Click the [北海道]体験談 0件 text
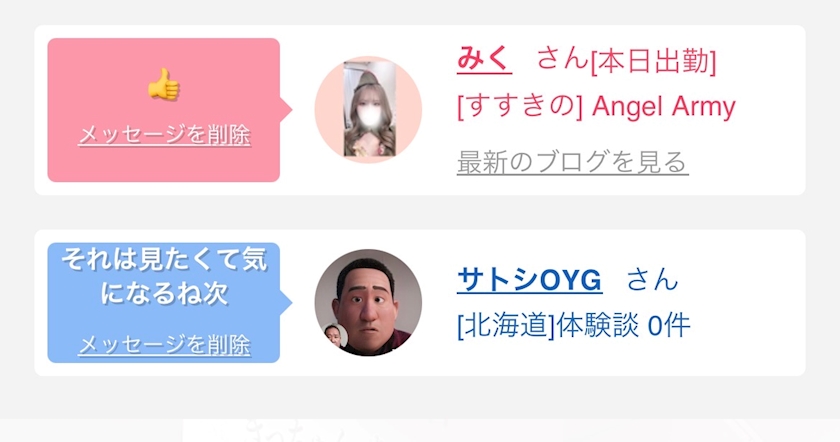Image resolution: width=840 pixels, height=442 pixels. click(x=574, y=326)
